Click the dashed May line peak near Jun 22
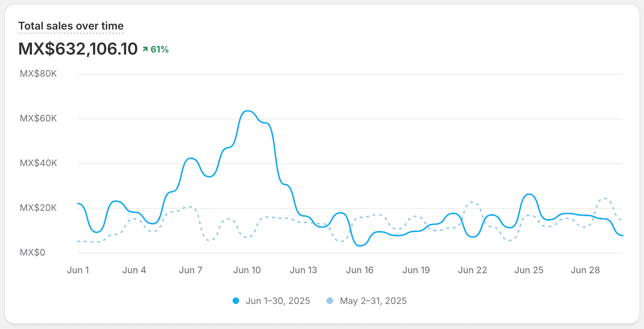 473,202
